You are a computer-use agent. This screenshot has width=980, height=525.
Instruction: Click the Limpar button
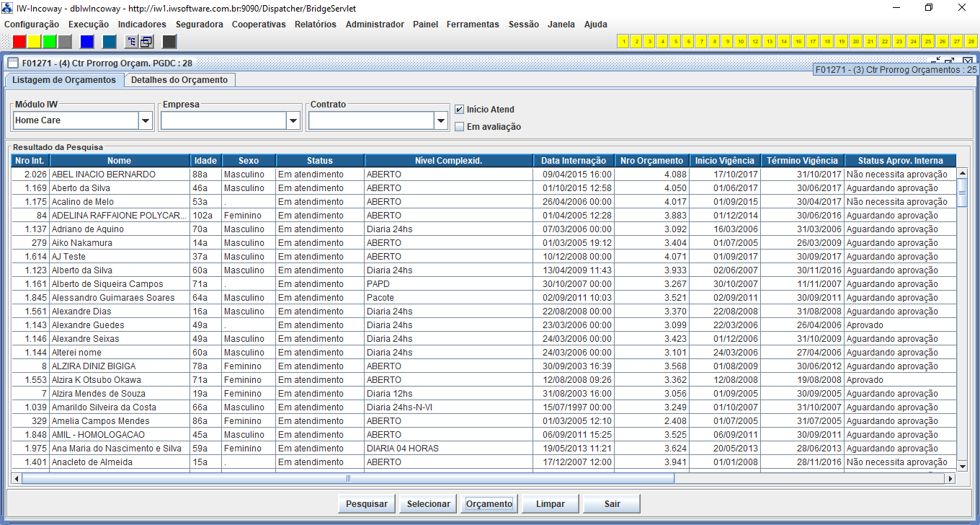pyautogui.click(x=551, y=504)
